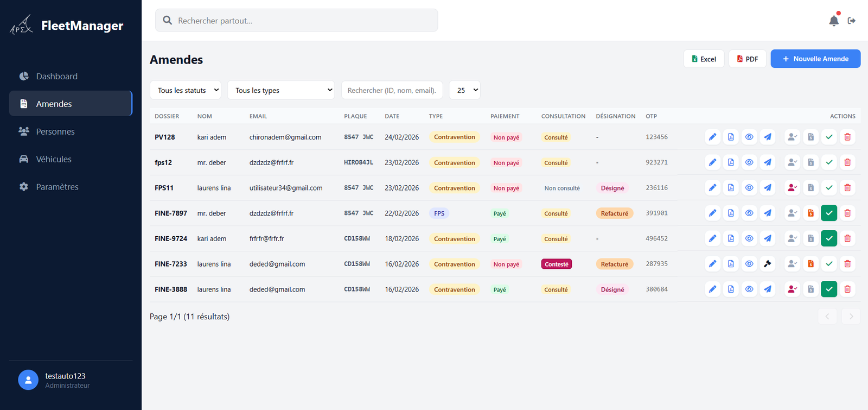Click the APEX FleetManager logo
The width and height of the screenshot is (868, 410).
pos(67,25)
